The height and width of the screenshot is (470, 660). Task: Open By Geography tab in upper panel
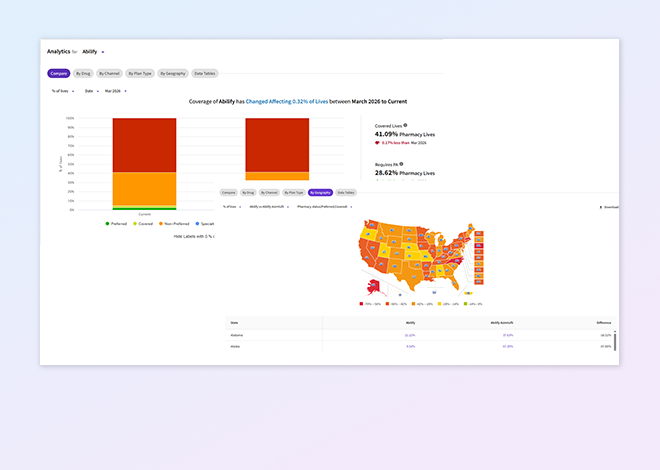(x=173, y=73)
